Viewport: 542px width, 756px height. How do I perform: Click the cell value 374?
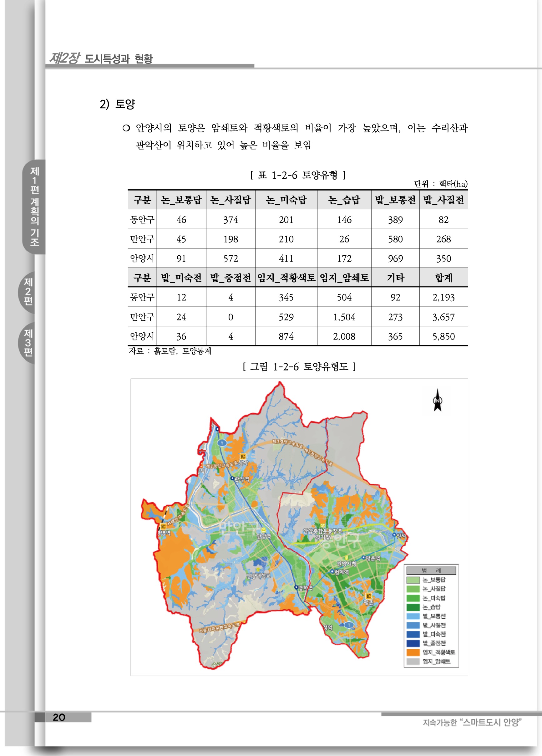pyautogui.click(x=230, y=220)
